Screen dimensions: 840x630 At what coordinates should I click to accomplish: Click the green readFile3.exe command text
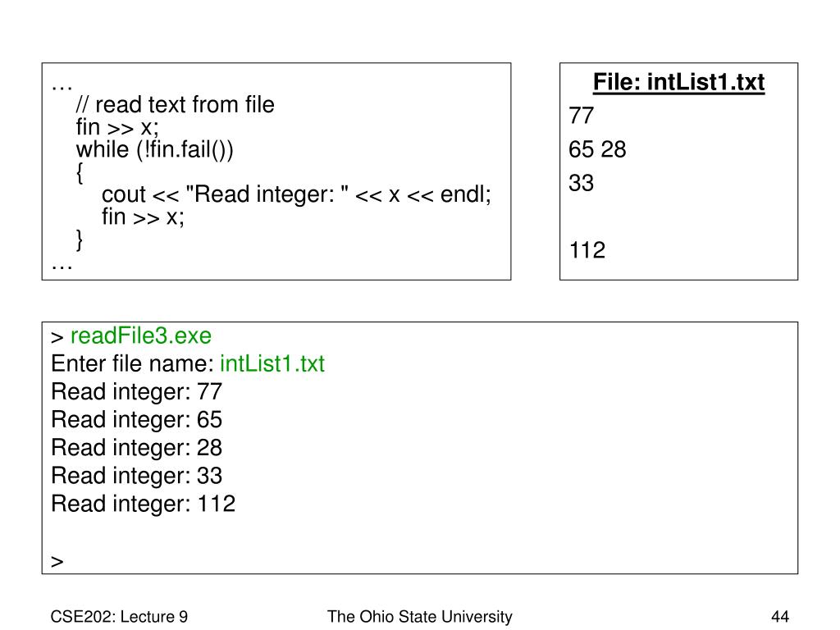click(x=141, y=336)
